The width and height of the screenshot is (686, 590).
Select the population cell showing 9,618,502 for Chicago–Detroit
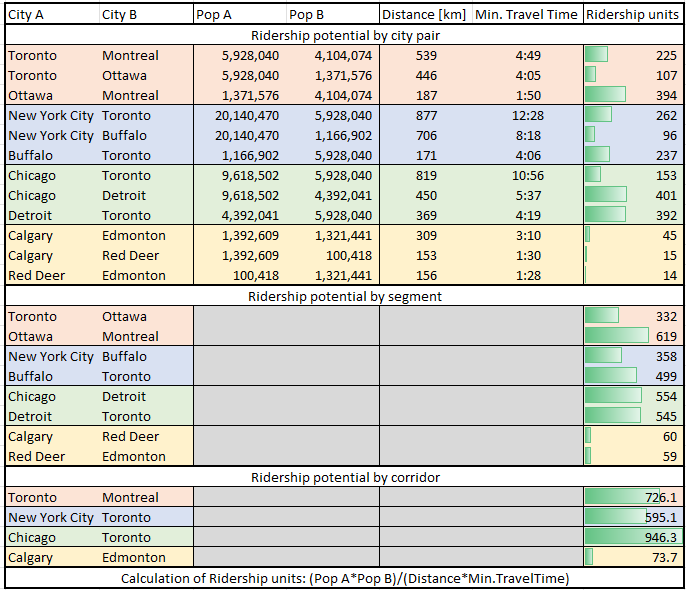[237, 195]
